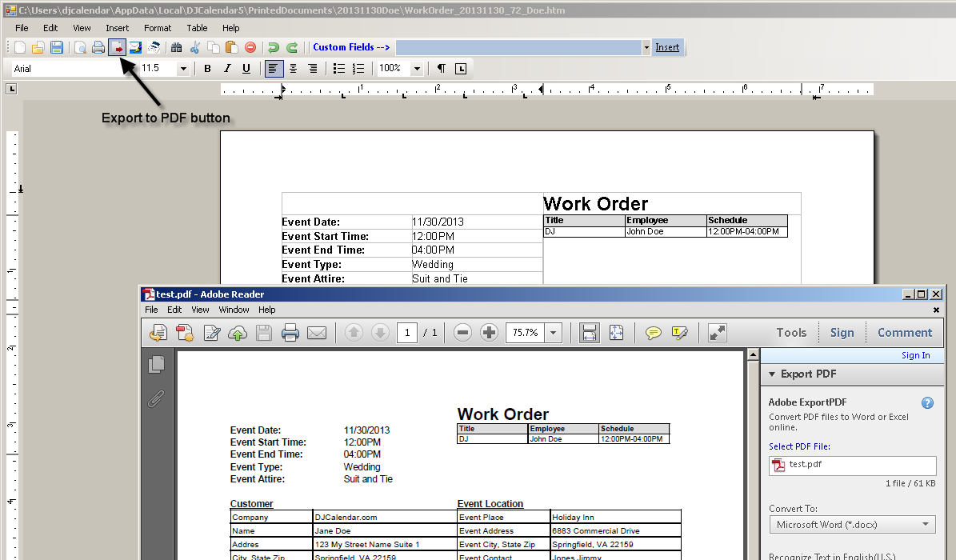
Task: Align text left
Action: [x=273, y=69]
